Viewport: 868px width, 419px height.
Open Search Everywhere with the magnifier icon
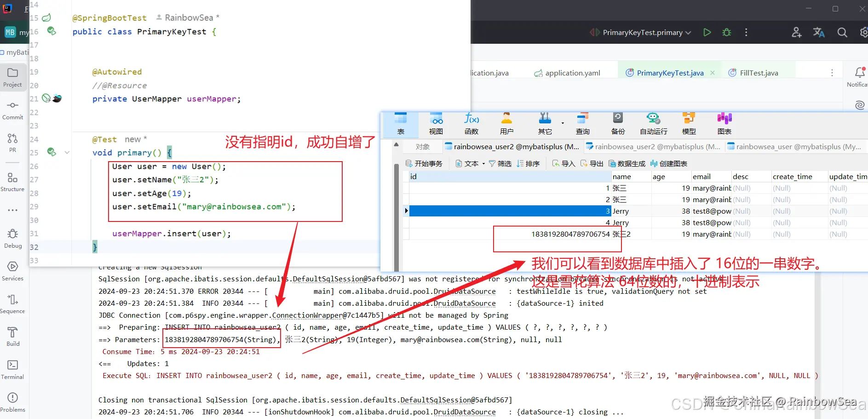[842, 32]
